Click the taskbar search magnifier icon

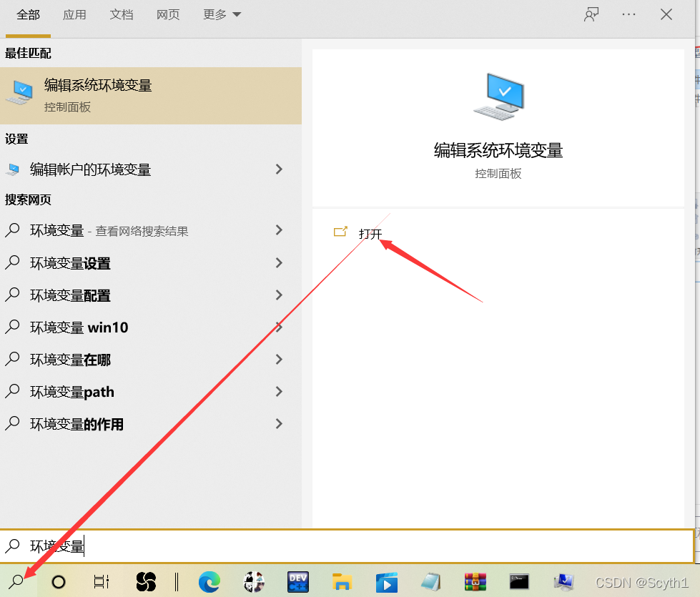(17, 581)
